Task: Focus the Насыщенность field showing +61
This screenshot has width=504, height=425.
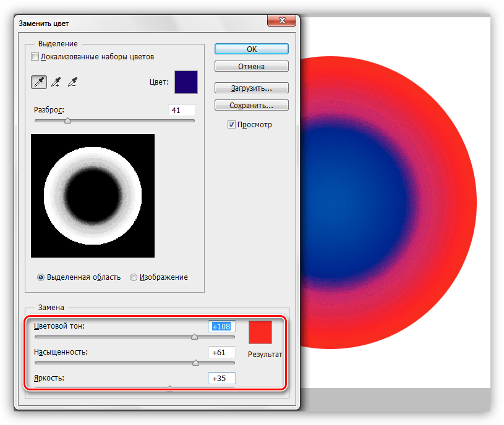Action: tap(222, 353)
